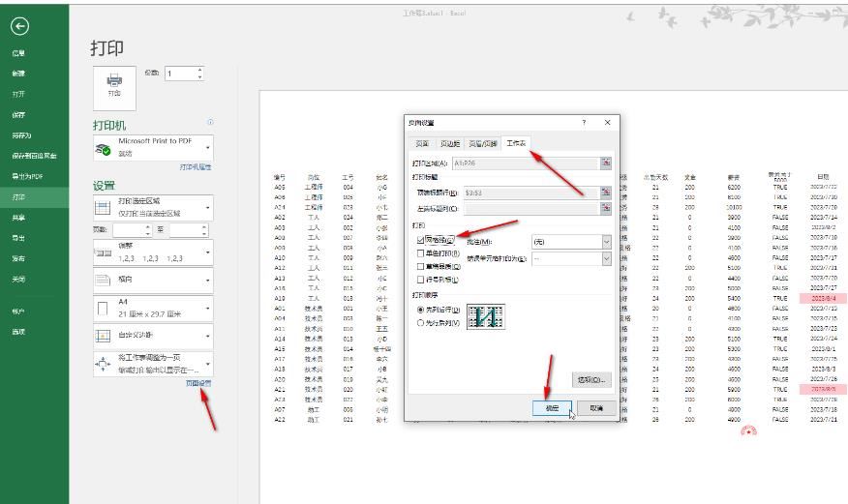Click range picker icon for 顶端标题行 field
This screenshot has width=848, height=504.
[606, 193]
